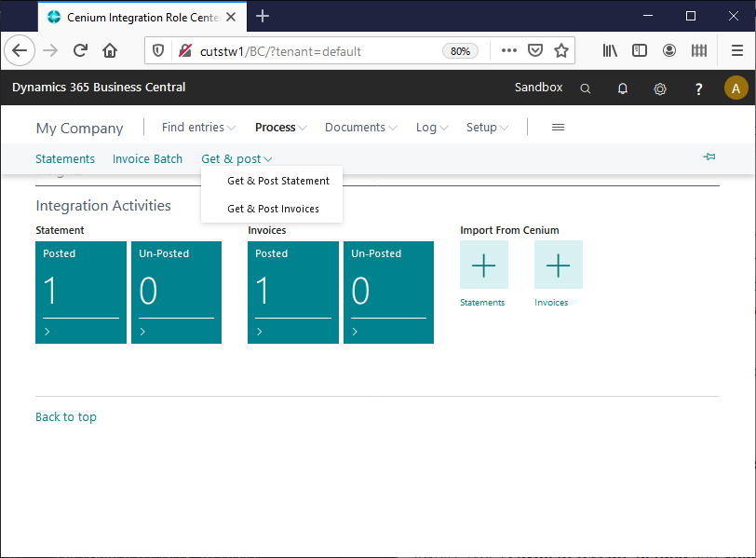Screen dimensions: 756x558
Task: Click plus tile to import Invoices
Action: (x=559, y=265)
